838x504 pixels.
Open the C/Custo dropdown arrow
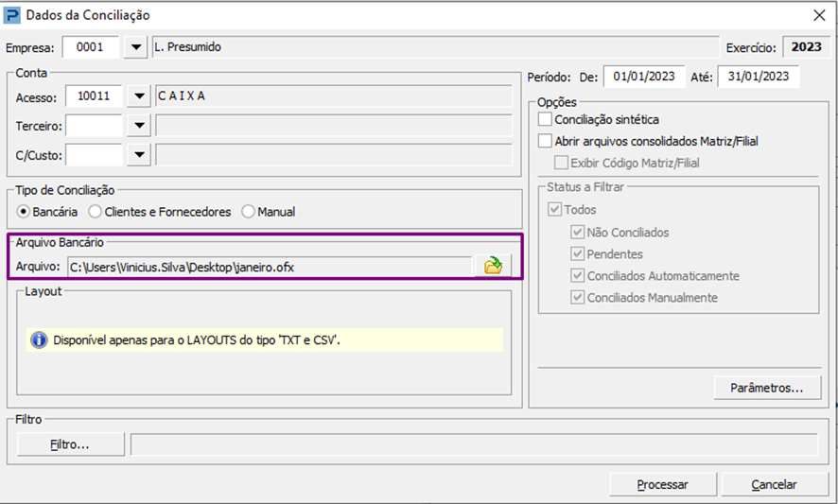tap(139, 155)
